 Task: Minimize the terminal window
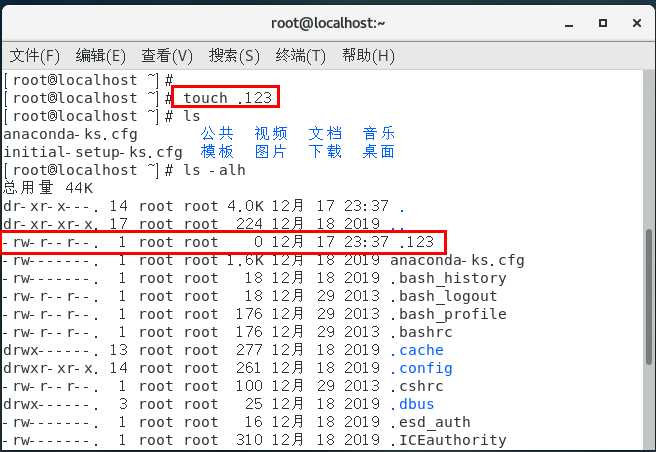coord(569,24)
